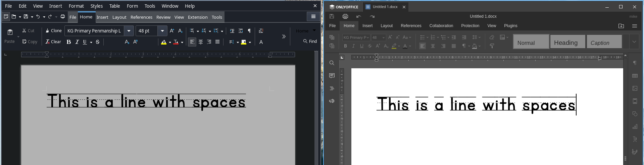
Task: Open the font name combo box in ONLYOFFICE
Action: coord(356,37)
